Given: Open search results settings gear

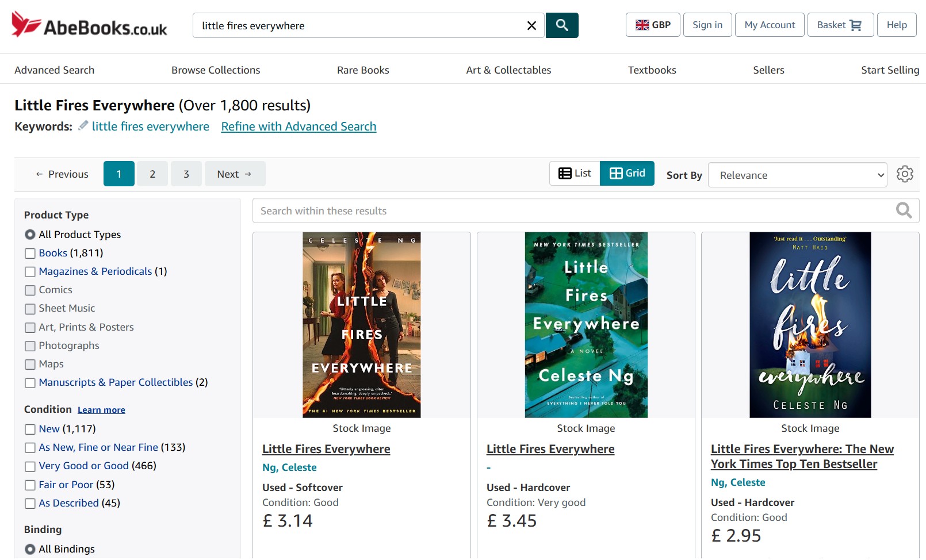Looking at the screenshot, I should coord(905,174).
